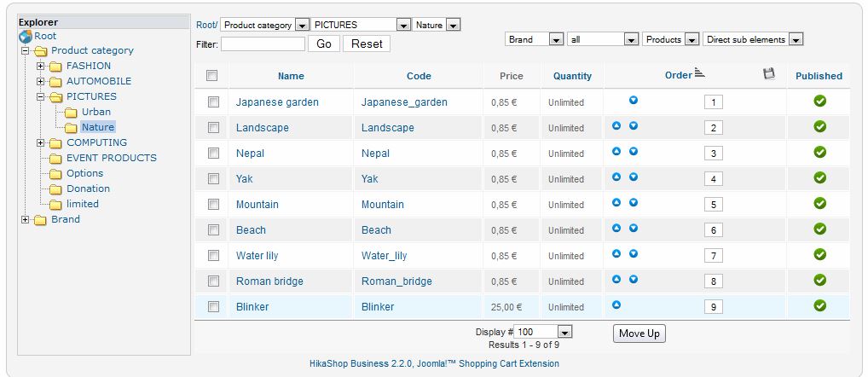Toggle published status of Yak
This screenshot has height=377, width=868.
pyautogui.click(x=820, y=177)
